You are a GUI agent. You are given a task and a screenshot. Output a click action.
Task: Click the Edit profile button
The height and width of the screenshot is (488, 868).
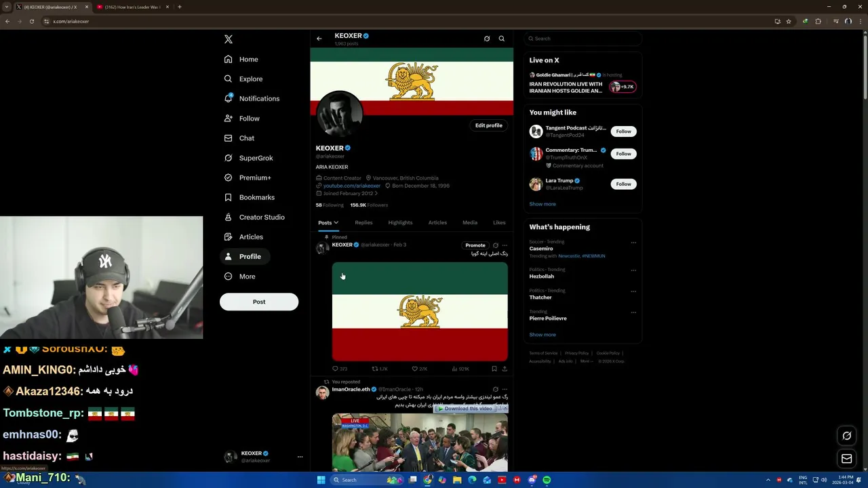tap(489, 125)
